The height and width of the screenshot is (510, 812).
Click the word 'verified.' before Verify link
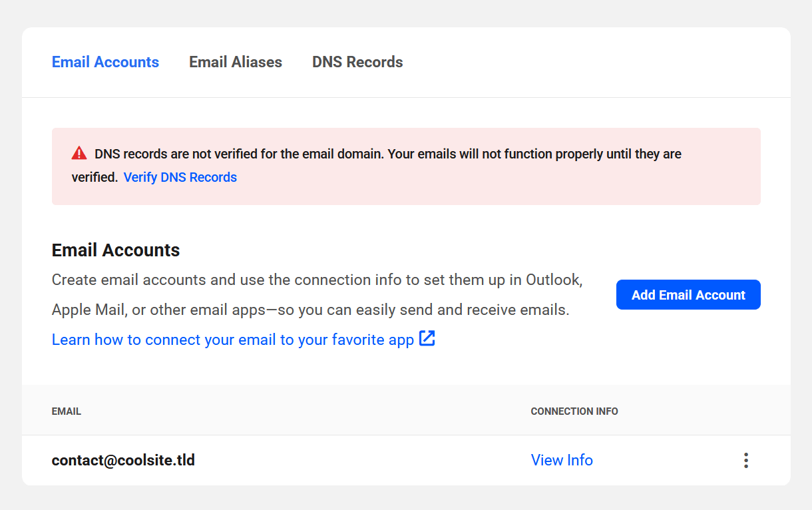tap(95, 177)
